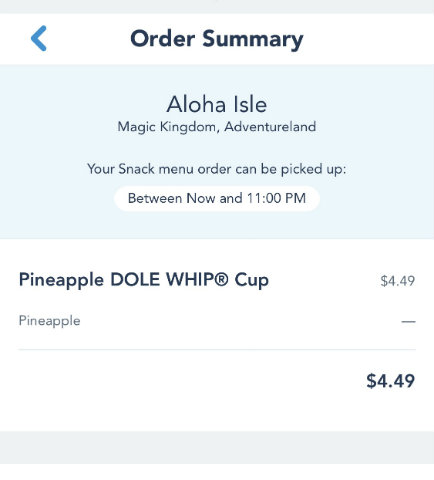
Task: Tap the 11:00 PM time in the pickup pill
Action: (276, 198)
